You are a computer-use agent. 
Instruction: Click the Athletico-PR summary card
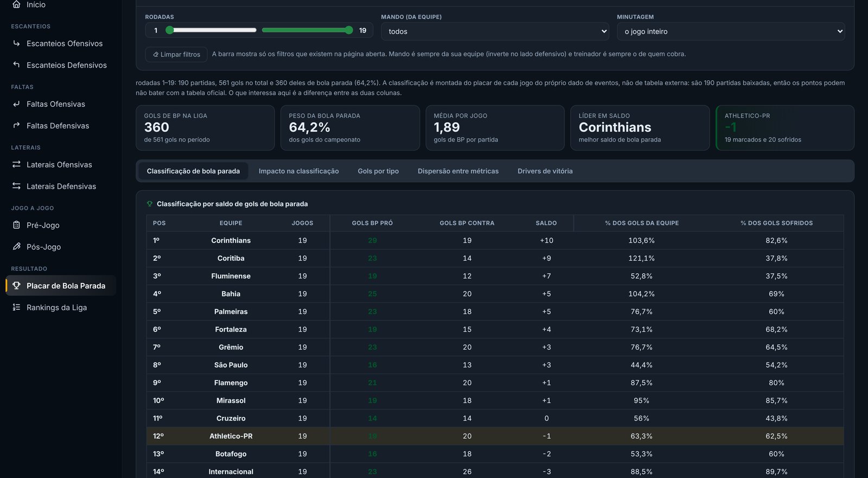[785, 128]
